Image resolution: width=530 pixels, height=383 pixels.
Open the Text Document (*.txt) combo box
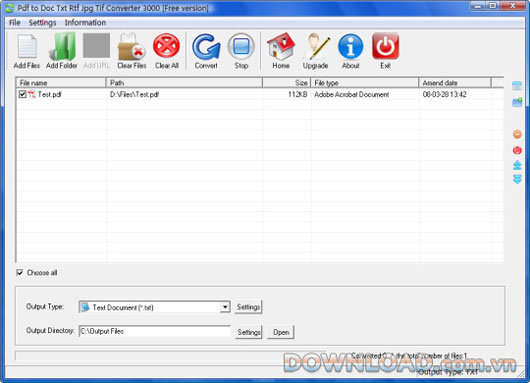[x=155, y=307]
